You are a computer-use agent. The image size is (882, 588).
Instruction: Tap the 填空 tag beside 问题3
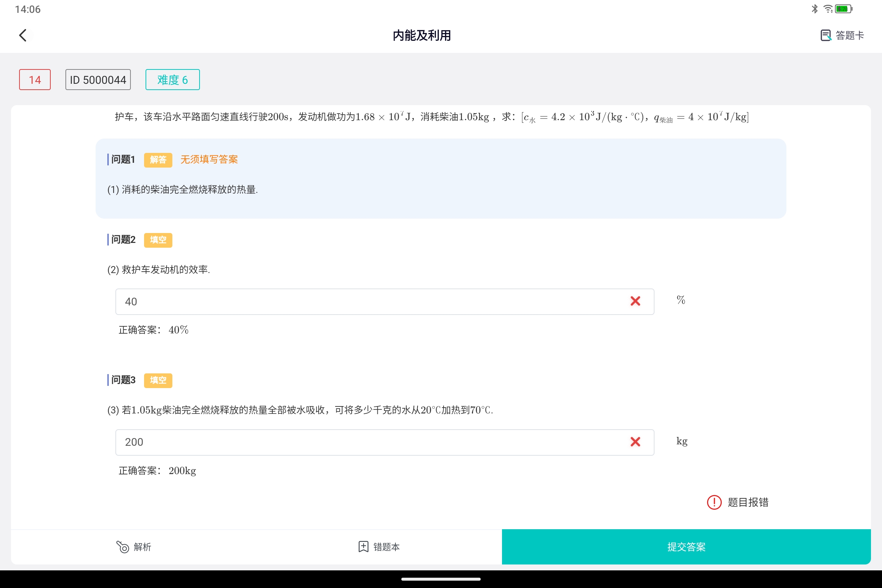coord(158,380)
